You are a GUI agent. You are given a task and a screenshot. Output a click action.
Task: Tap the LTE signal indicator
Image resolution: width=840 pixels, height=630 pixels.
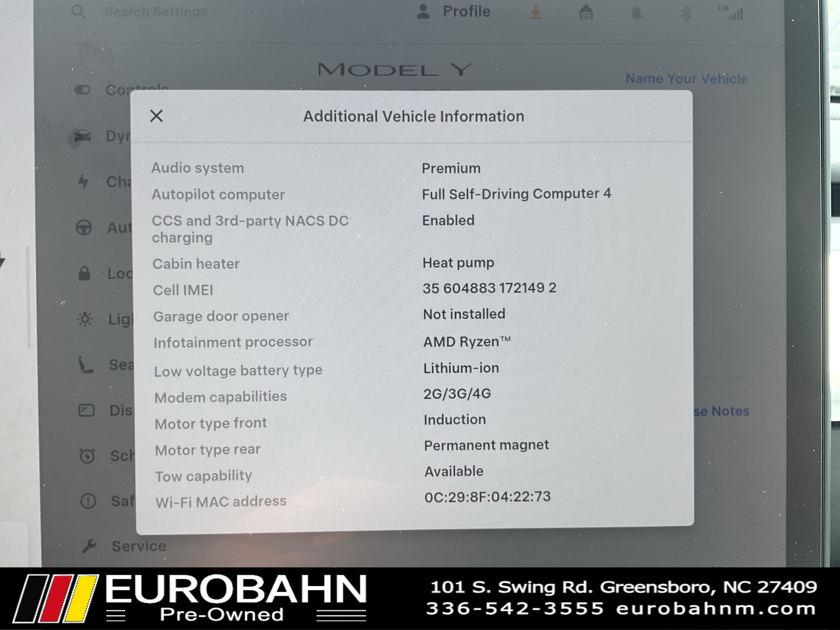pyautogui.click(x=731, y=13)
